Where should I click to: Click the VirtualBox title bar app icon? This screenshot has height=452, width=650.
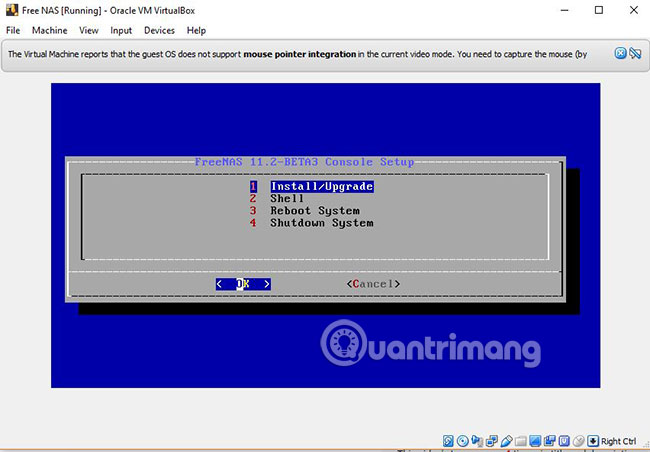pos(12,10)
